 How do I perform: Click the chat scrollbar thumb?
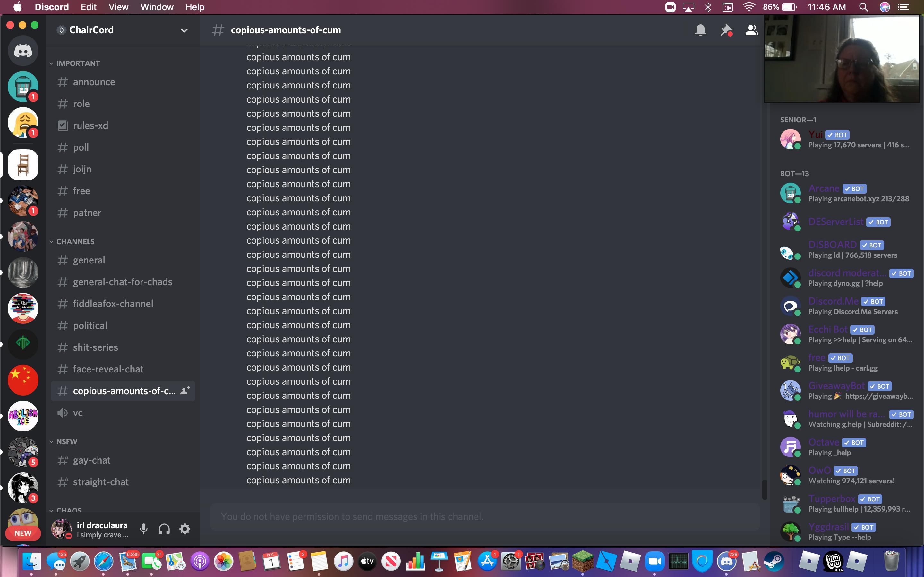(765, 489)
